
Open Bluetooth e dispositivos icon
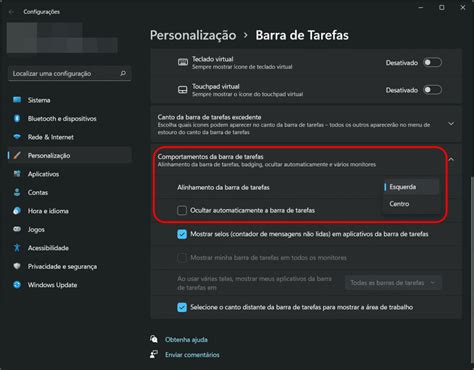(x=17, y=118)
